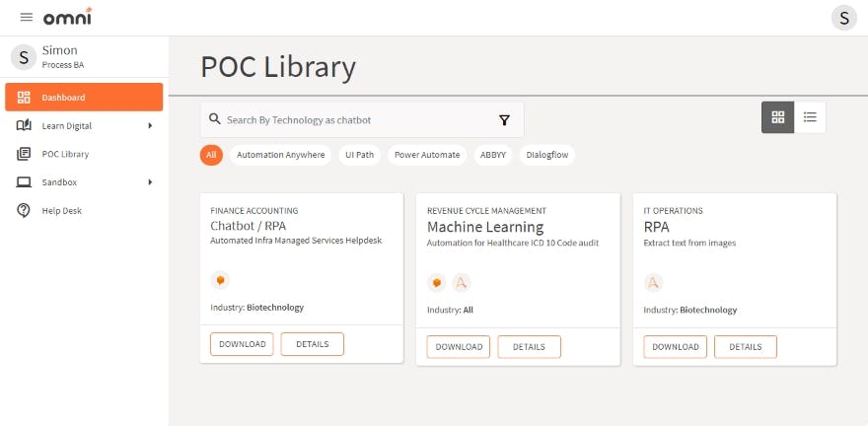Viewport: 868px width, 426px height.
Task: View Details of Machine Learning POC
Action: coord(529,347)
